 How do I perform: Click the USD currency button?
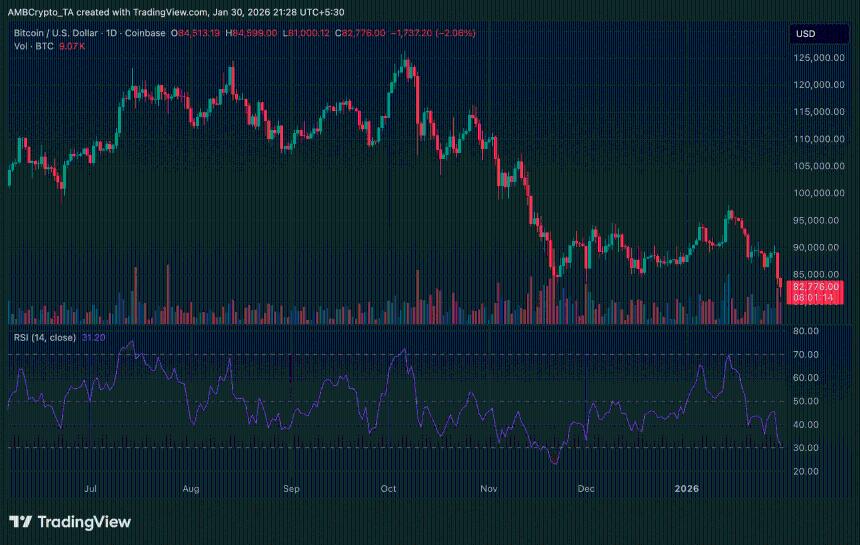coord(819,34)
